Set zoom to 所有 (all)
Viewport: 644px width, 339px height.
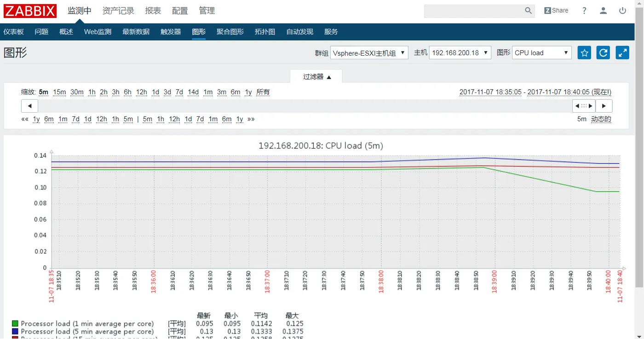[263, 92]
